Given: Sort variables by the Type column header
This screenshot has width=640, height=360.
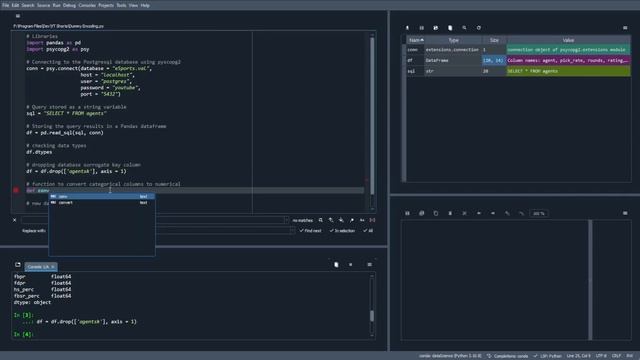Looking at the screenshot, I should tap(453, 40).
